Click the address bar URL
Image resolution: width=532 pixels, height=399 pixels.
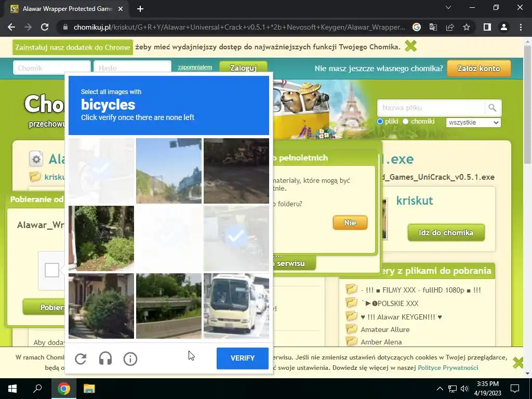tap(239, 27)
